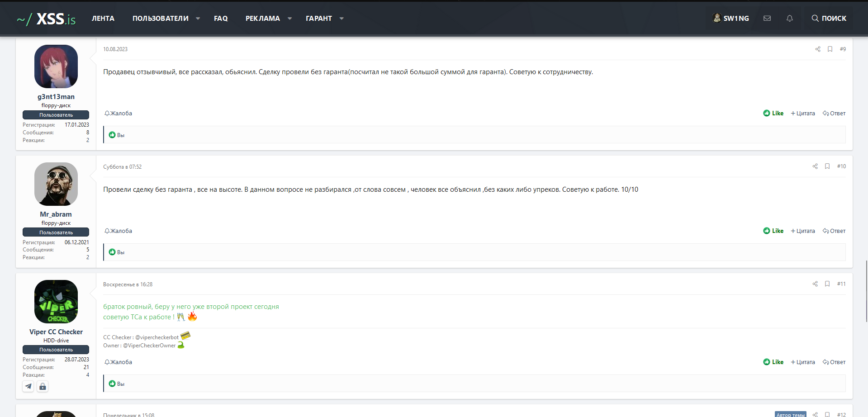Click the Автор темы badge
This screenshot has width=868, height=417.
coord(791,414)
